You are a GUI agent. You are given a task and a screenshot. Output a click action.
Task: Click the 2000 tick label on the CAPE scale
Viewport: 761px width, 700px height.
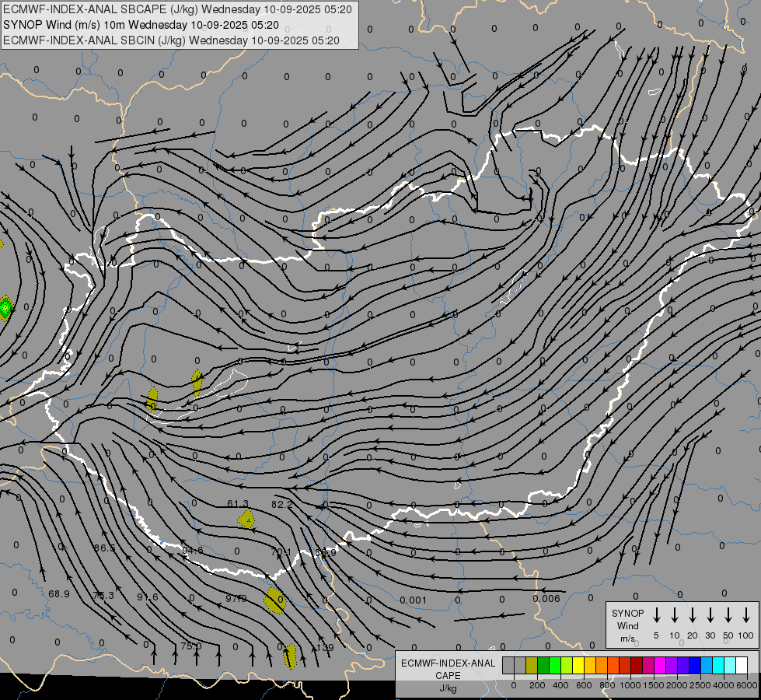677,685
